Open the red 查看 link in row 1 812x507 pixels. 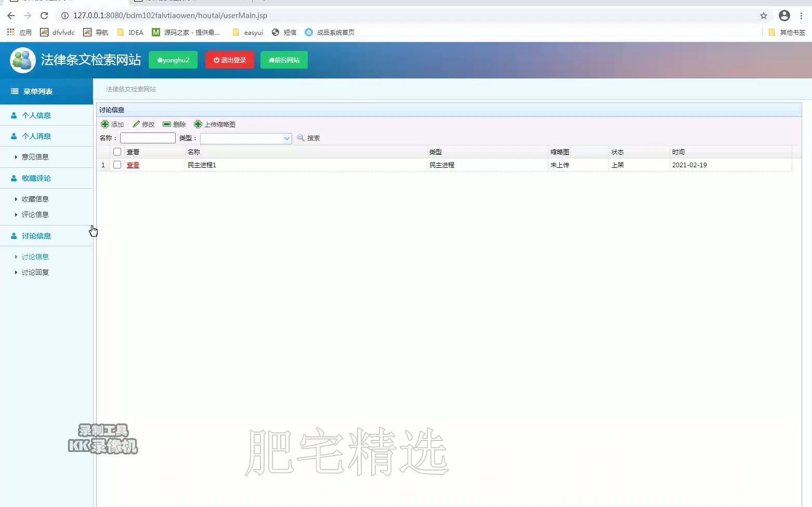133,165
